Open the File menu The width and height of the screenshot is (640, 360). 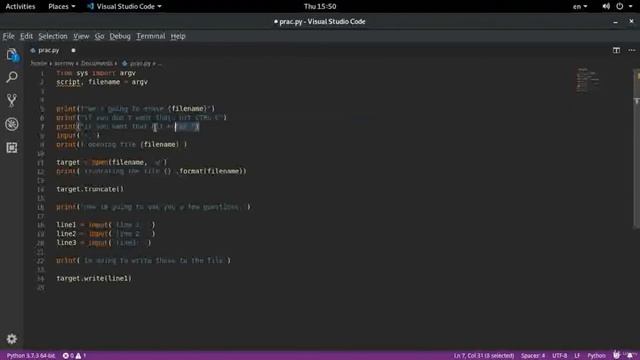coord(9,36)
